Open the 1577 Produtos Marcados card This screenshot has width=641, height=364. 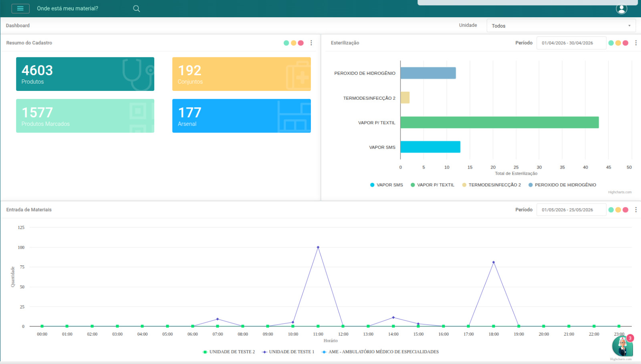click(85, 116)
